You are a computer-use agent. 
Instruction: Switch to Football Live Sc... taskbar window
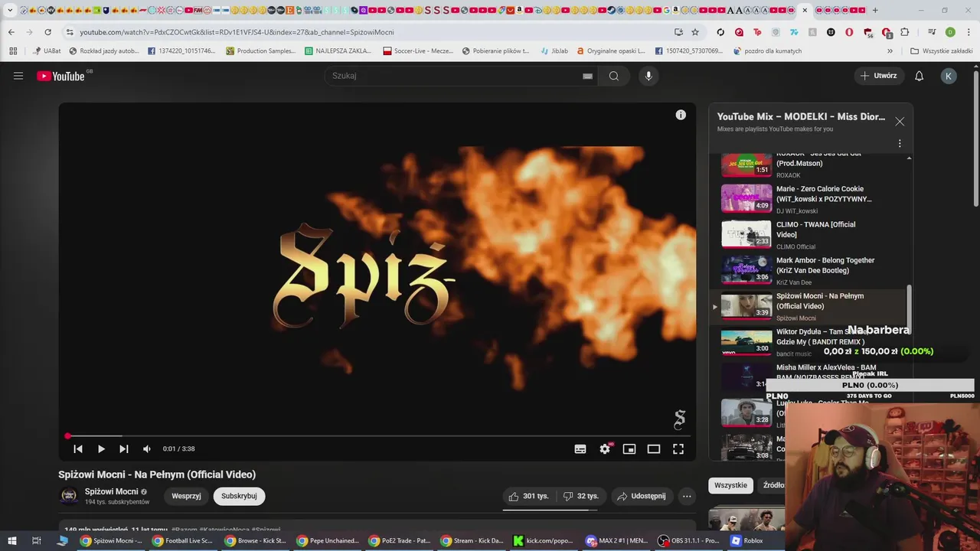[x=182, y=540]
